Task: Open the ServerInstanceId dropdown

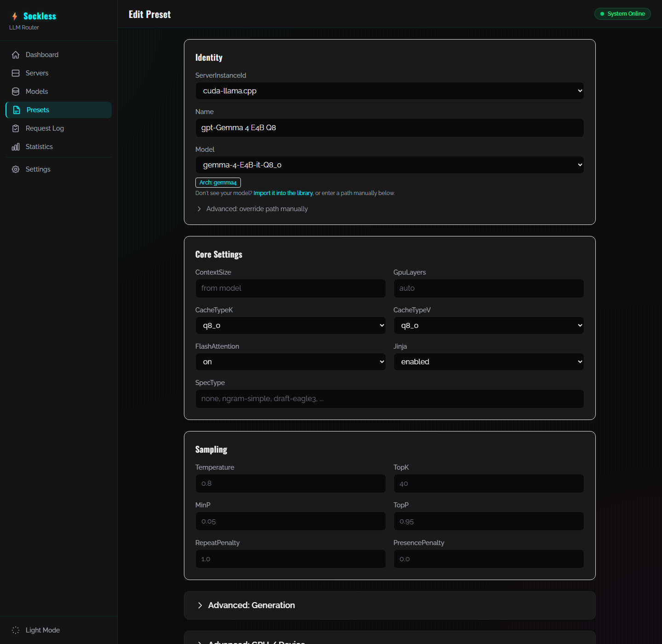Action: 390,91
